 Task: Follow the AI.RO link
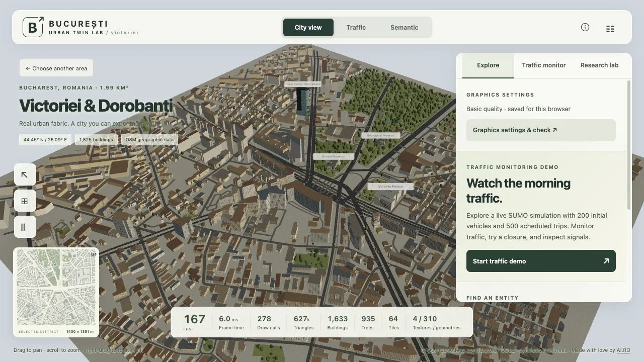pos(623,350)
